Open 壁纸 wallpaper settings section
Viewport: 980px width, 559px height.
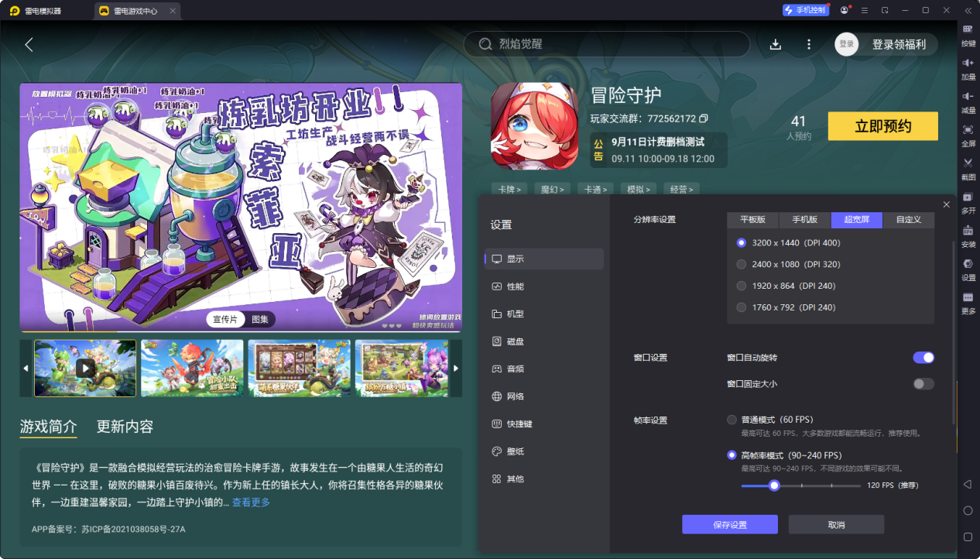pos(544,451)
